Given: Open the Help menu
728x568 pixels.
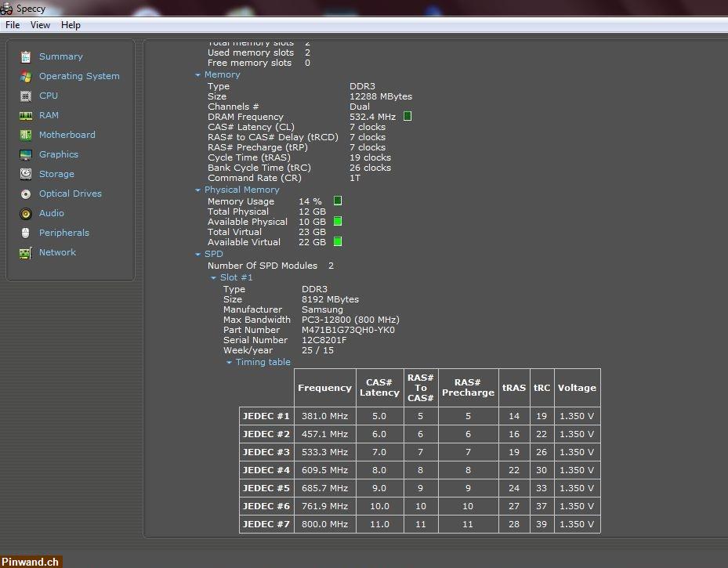Looking at the screenshot, I should 71,24.
